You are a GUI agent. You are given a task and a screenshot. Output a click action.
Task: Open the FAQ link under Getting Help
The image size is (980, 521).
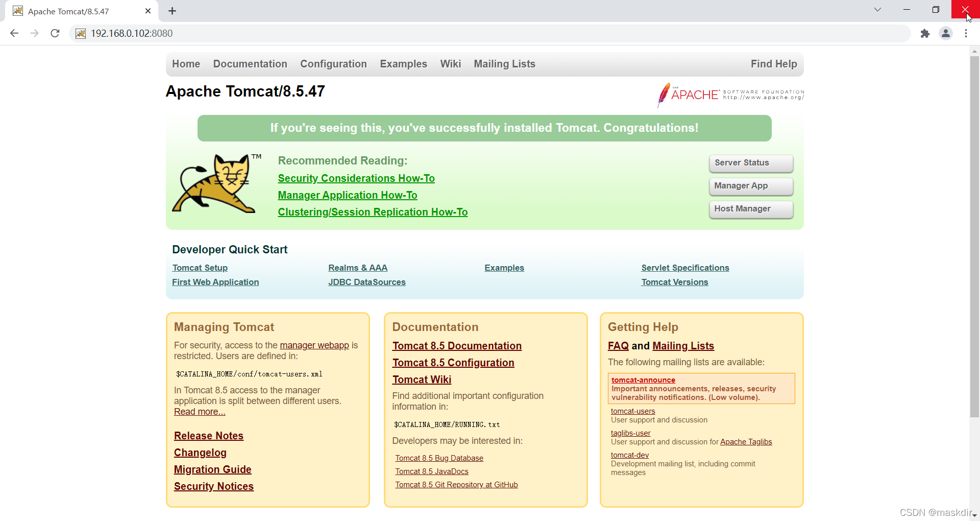tap(618, 346)
